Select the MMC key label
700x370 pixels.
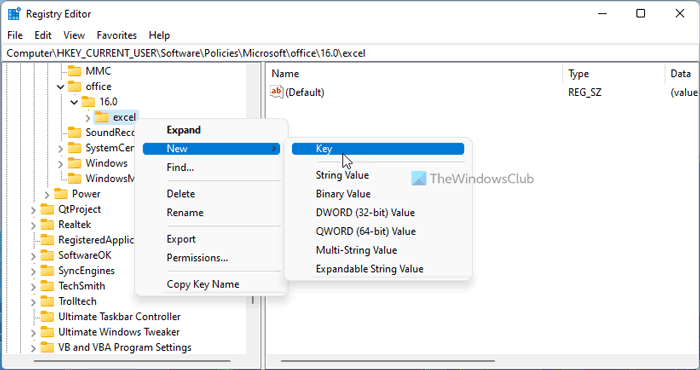tap(98, 71)
